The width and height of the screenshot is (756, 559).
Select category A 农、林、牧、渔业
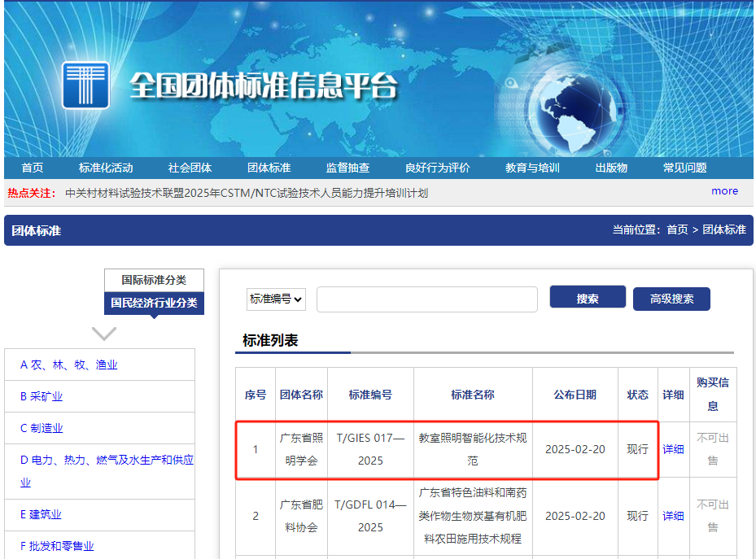(69, 365)
